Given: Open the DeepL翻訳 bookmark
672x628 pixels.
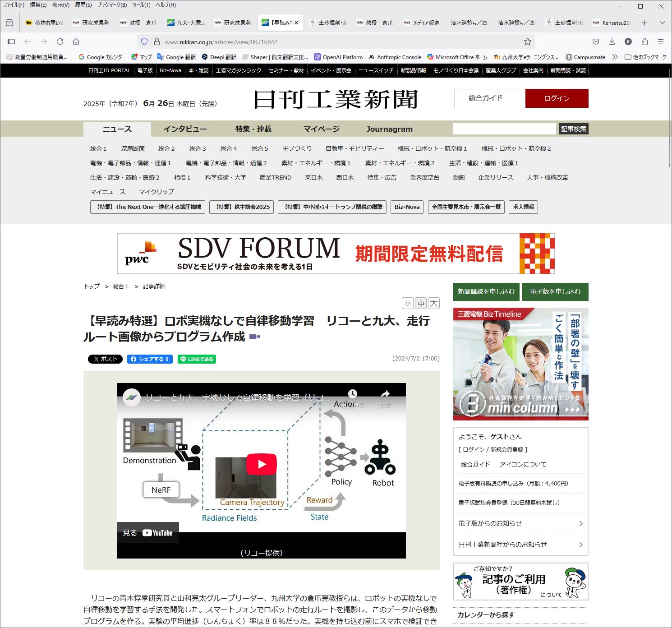Looking at the screenshot, I should 219,57.
